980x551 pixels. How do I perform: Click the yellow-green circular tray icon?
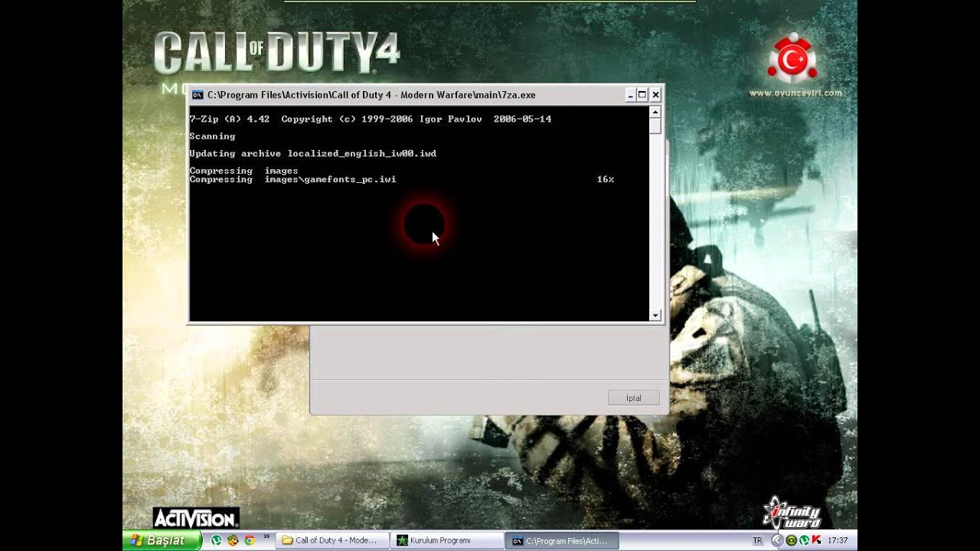(791, 540)
